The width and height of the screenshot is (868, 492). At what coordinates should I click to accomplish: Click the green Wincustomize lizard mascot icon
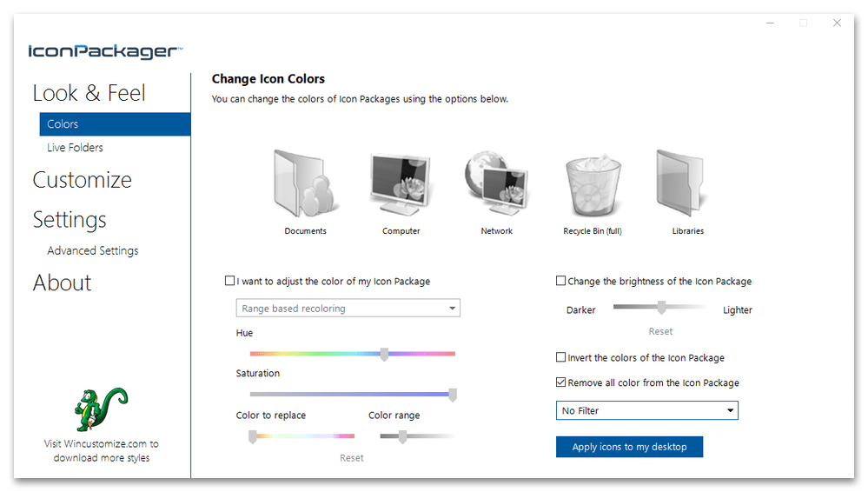click(100, 409)
